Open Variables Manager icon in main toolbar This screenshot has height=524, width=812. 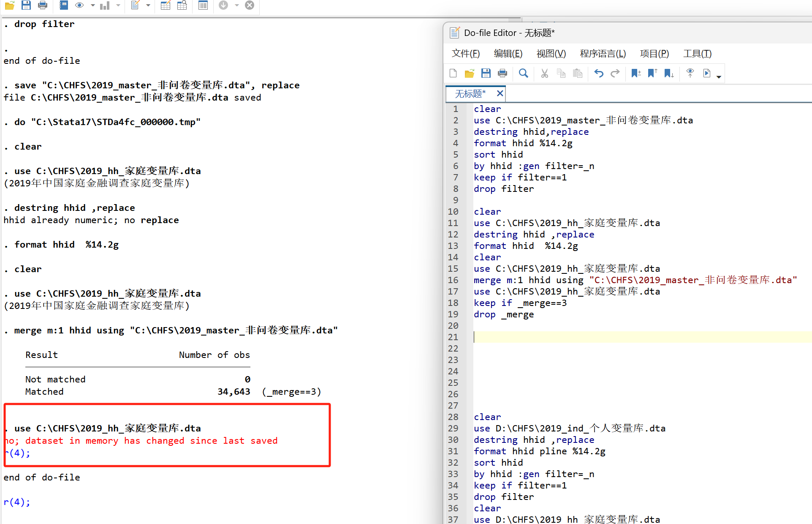tap(203, 5)
